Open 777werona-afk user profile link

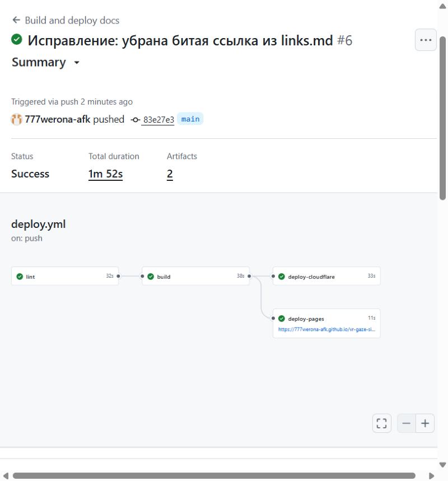(x=57, y=119)
